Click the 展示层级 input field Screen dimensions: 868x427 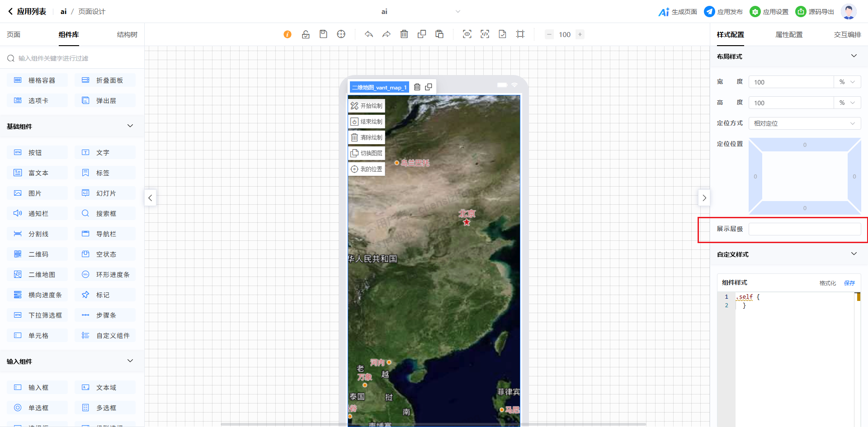(x=804, y=229)
